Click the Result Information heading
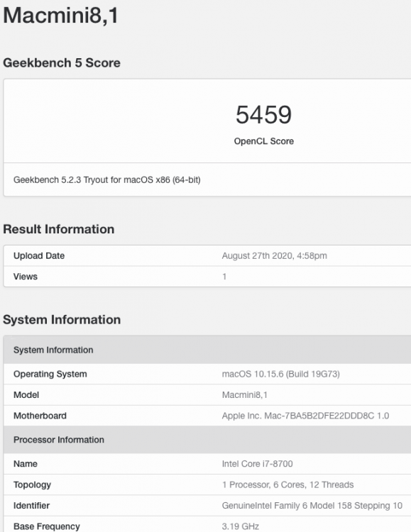This screenshot has width=411, height=532. click(58, 229)
